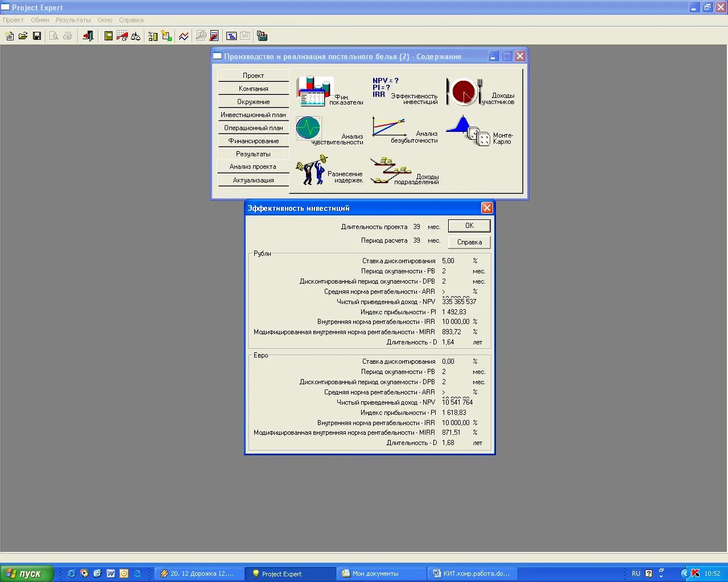Click the Euro NPV value 10 541 764
The image size is (728, 582).
point(457,402)
